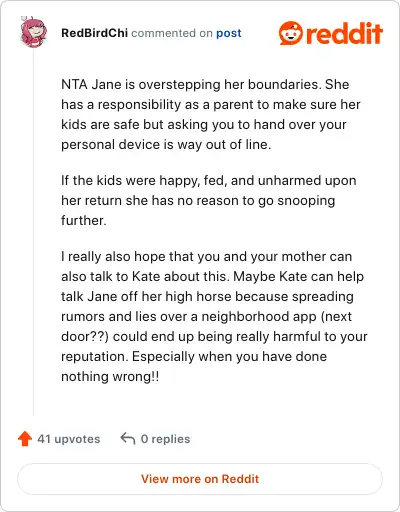Click the paragraph starting "If the kids were happy"
Viewport: 400px width, 512px height.
tap(209, 200)
